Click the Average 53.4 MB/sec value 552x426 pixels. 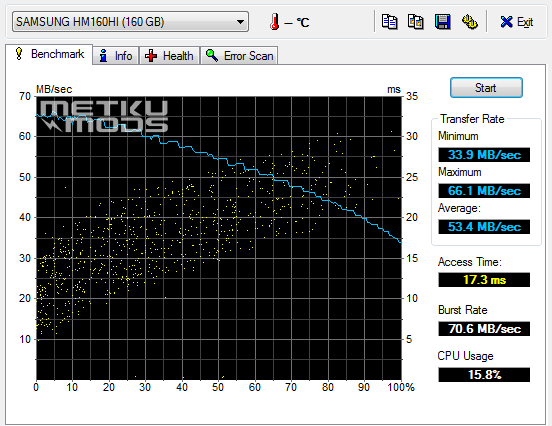click(x=484, y=227)
